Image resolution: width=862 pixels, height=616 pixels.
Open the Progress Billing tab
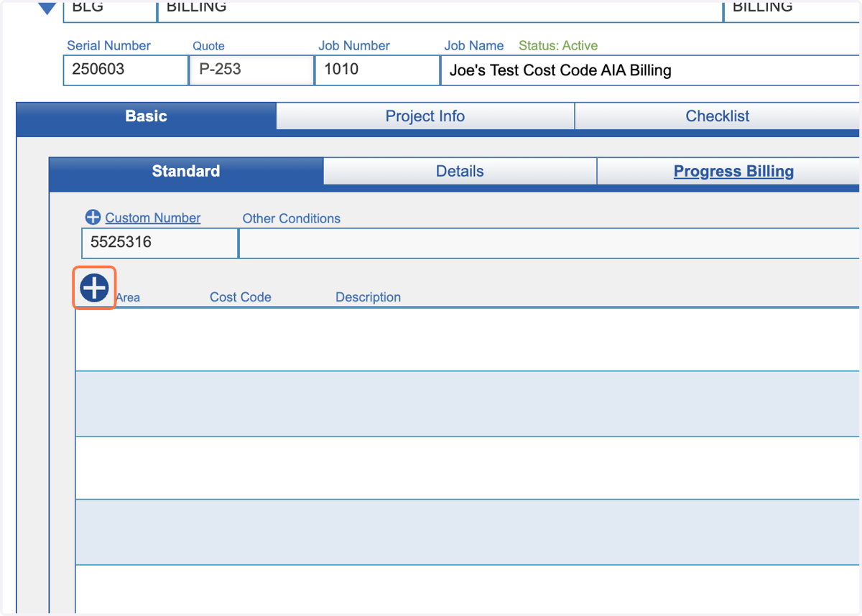click(x=733, y=172)
